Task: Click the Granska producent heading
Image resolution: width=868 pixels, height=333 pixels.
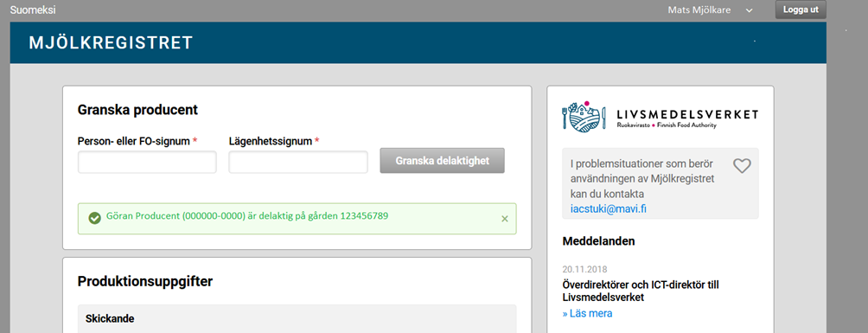Action: (x=137, y=110)
